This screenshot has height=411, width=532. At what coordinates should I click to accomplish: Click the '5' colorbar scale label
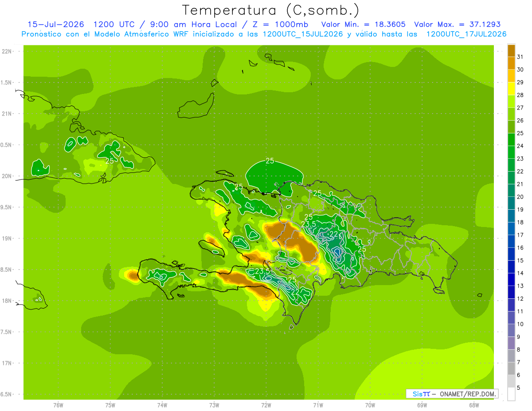coord(519,388)
